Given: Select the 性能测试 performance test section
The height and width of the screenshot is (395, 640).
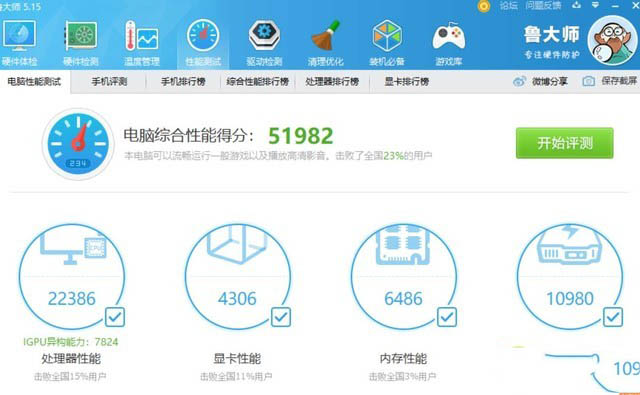Looking at the screenshot, I should (x=203, y=43).
